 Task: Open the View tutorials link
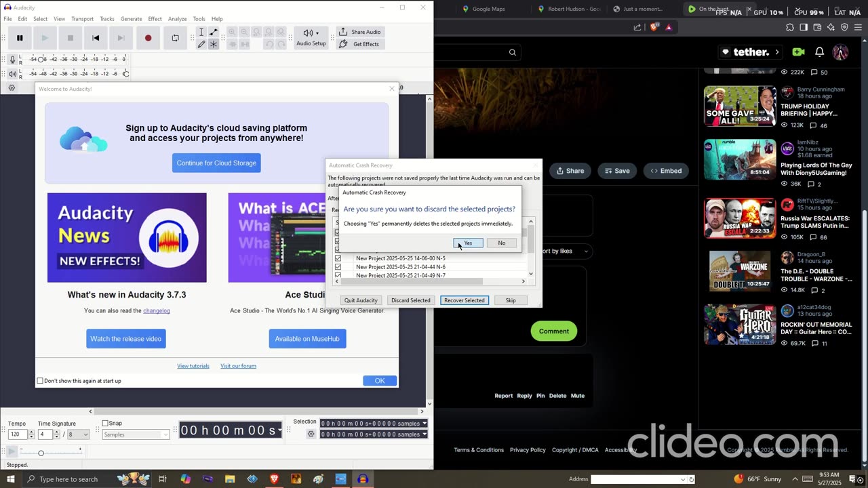(x=193, y=366)
